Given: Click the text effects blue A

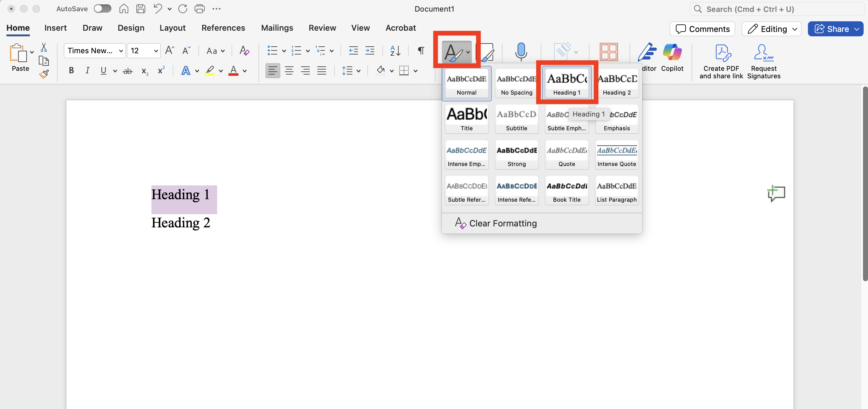Looking at the screenshot, I should [x=186, y=71].
